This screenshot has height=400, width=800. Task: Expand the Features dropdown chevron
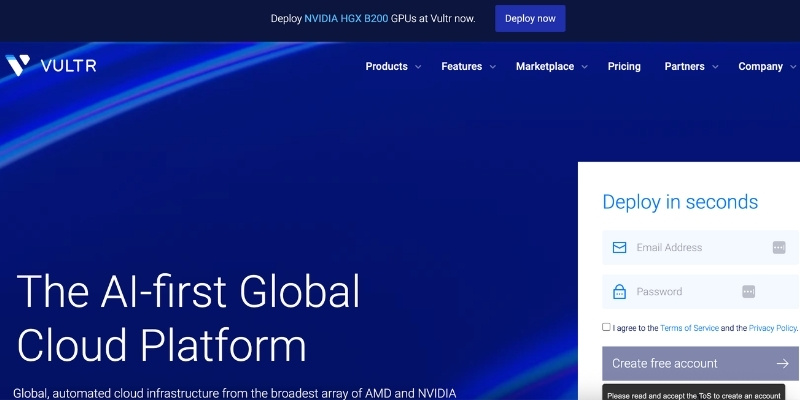coord(491,67)
